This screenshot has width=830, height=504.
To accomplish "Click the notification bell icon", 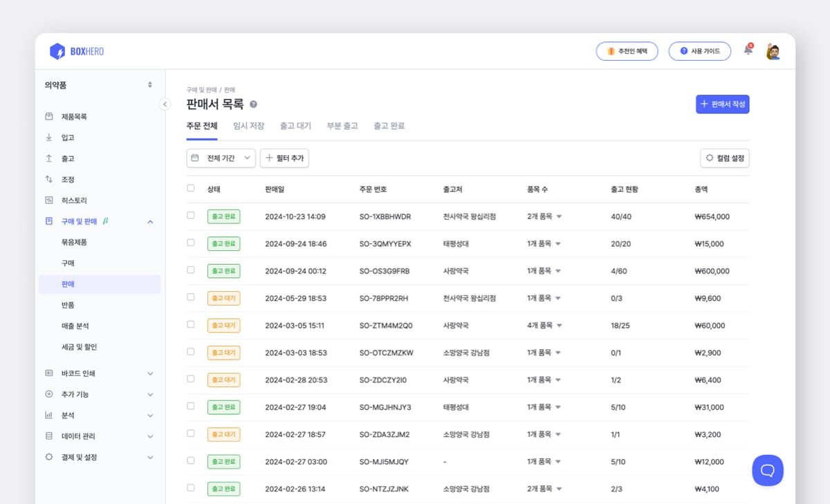I will click(748, 50).
